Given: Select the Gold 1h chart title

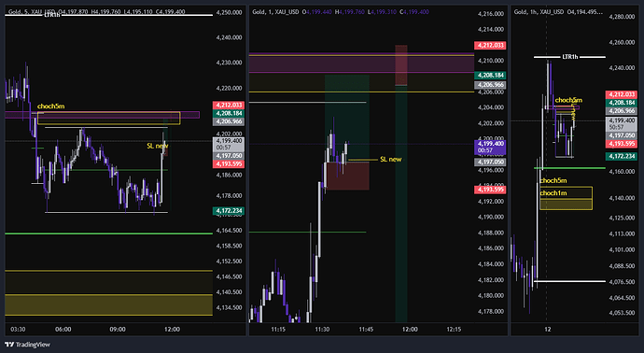Looking at the screenshot, I should (539, 12).
